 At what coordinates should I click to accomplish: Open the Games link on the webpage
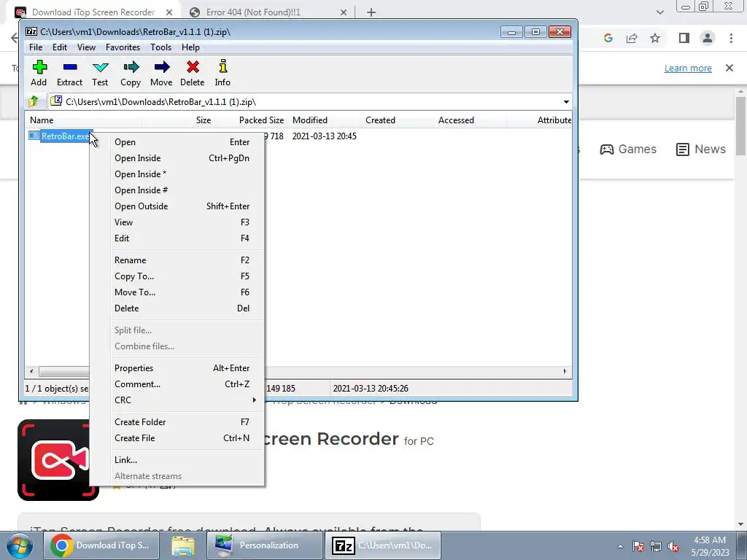click(x=628, y=149)
